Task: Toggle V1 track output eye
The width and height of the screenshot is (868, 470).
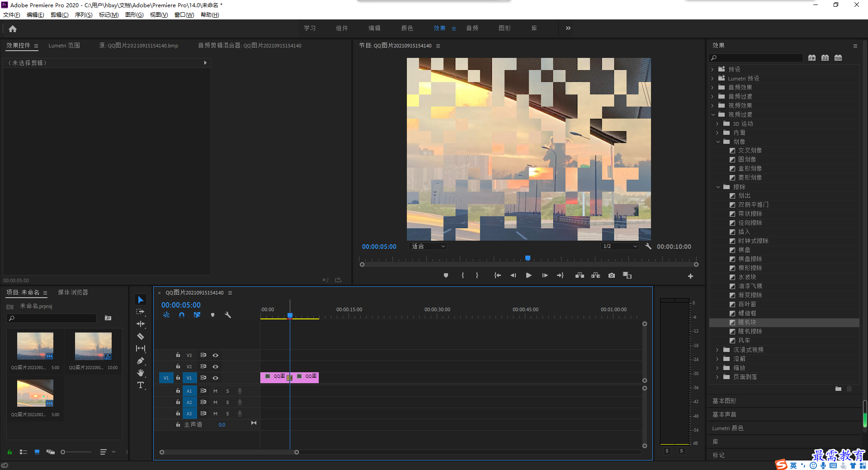Action: pyautogui.click(x=216, y=378)
